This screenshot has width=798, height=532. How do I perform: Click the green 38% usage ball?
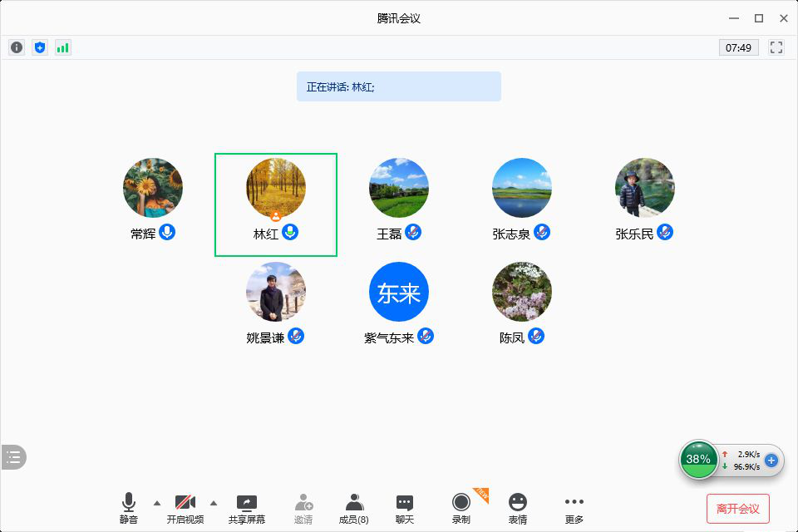point(698,460)
